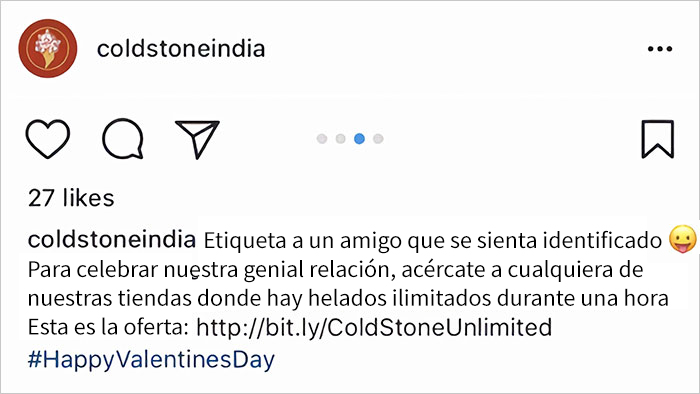This screenshot has width=700, height=394.
Task: Click the caption line mentioning 'helados ilimitados'
Action: coord(348,299)
